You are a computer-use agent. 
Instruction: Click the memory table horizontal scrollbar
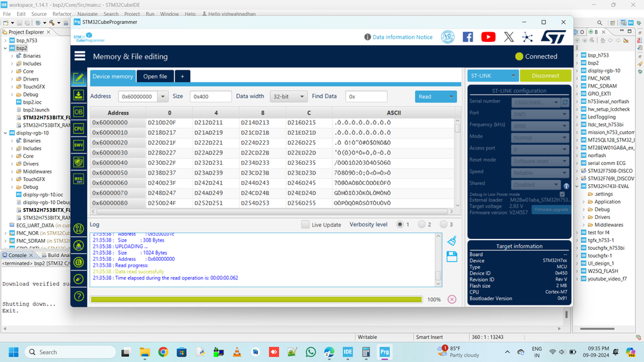tap(272, 211)
